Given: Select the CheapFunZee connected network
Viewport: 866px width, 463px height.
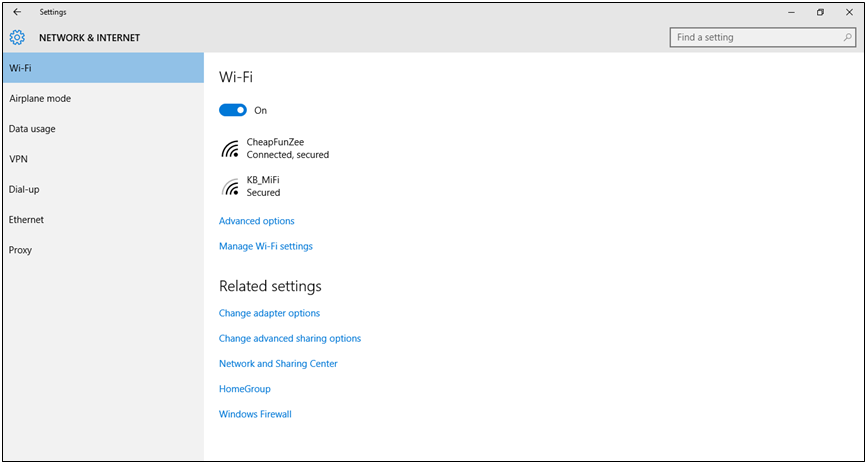Looking at the screenshot, I should click(275, 149).
